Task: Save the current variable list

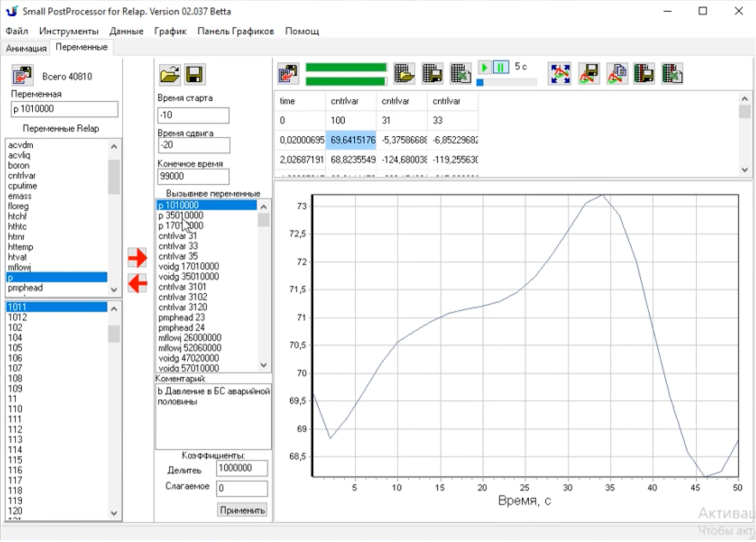Action: [195, 74]
